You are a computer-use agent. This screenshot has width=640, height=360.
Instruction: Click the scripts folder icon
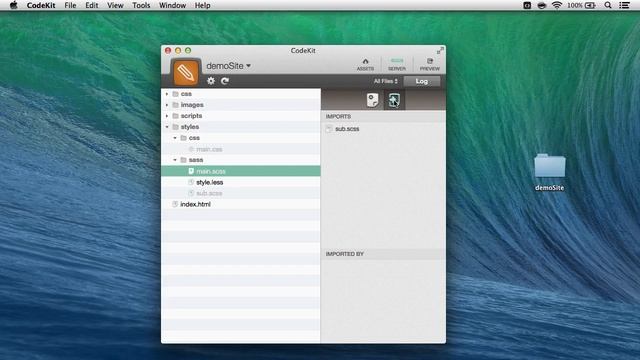point(176,116)
